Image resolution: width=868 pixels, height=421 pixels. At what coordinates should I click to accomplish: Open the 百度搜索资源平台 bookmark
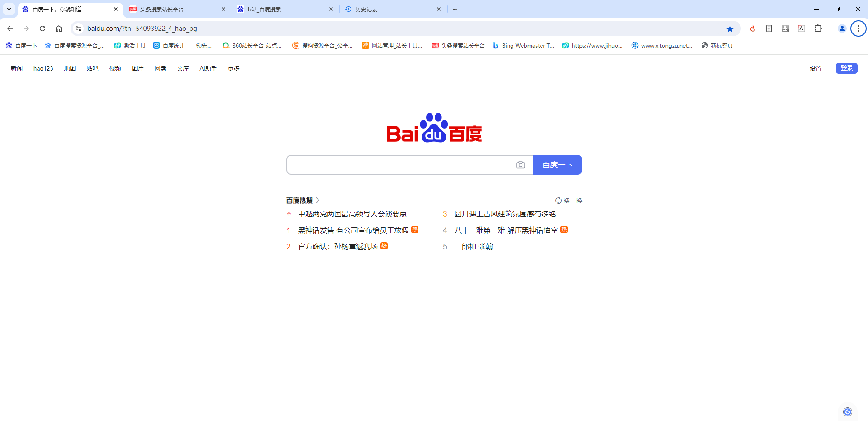[x=75, y=45]
